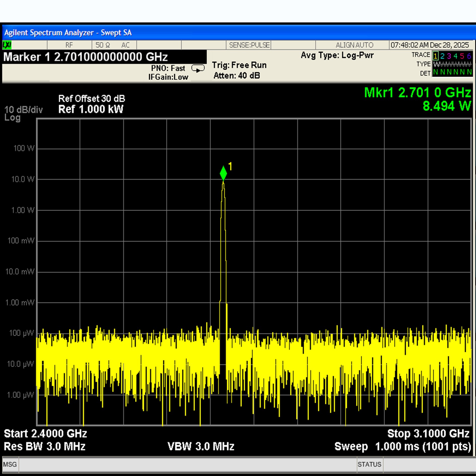The width and height of the screenshot is (476, 476).
Task: Click the 50 Ω impedance indicator
Action: (x=103, y=45)
